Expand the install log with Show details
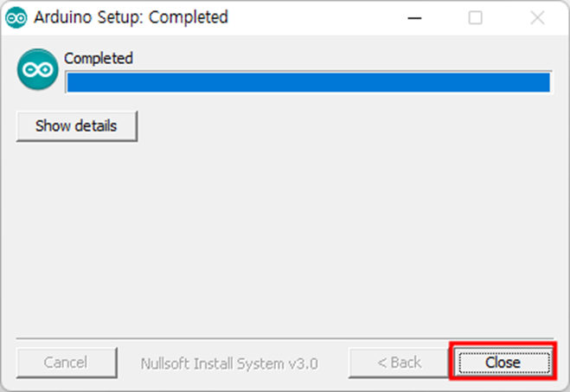570x392 pixels. coord(77,125)
